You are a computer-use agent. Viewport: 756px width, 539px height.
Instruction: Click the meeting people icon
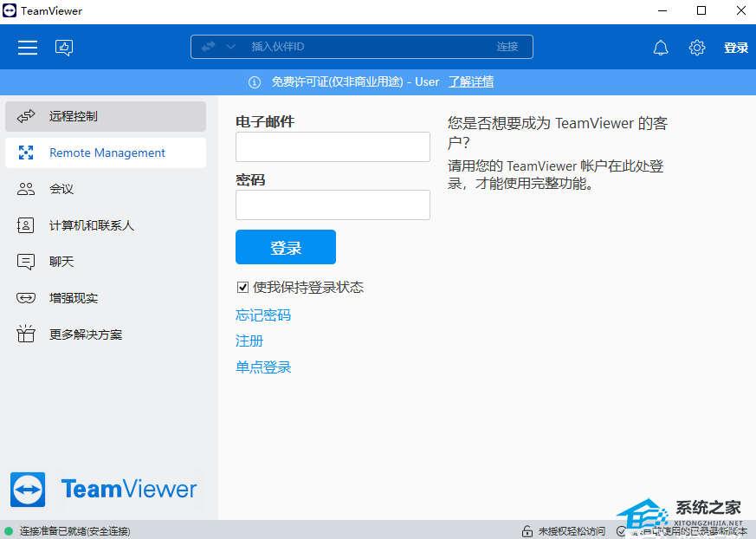click(x=26, y=189)
